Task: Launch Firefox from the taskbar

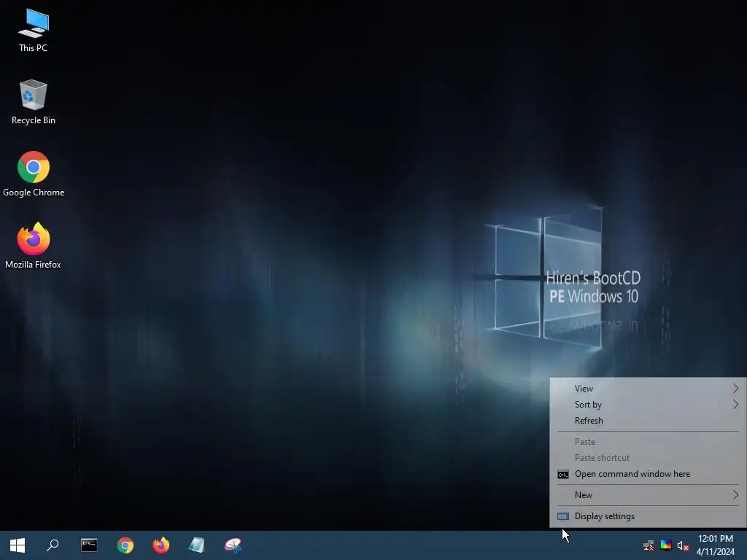Action: (161, 545)
